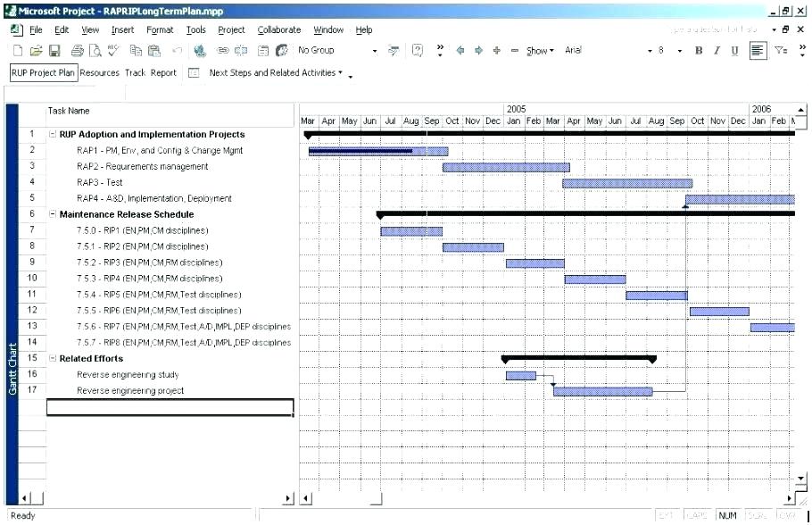
Task: Toggle italic formatting
Action: [717, 50]
